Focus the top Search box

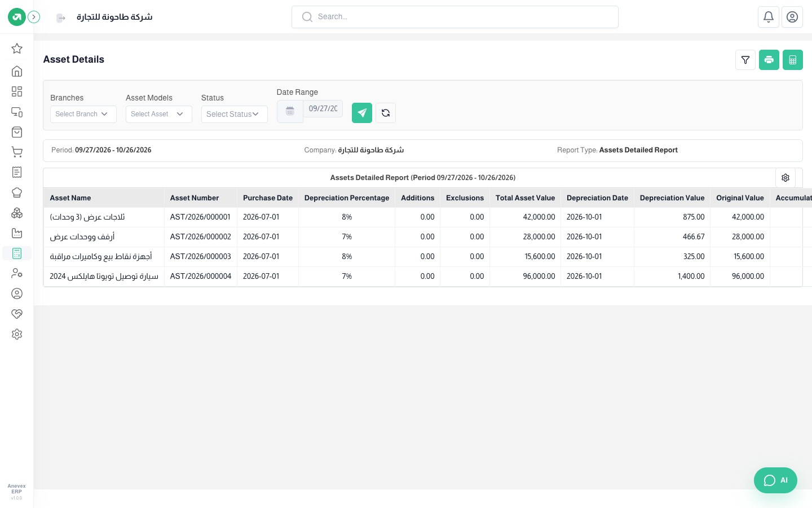tap(455, 17)
